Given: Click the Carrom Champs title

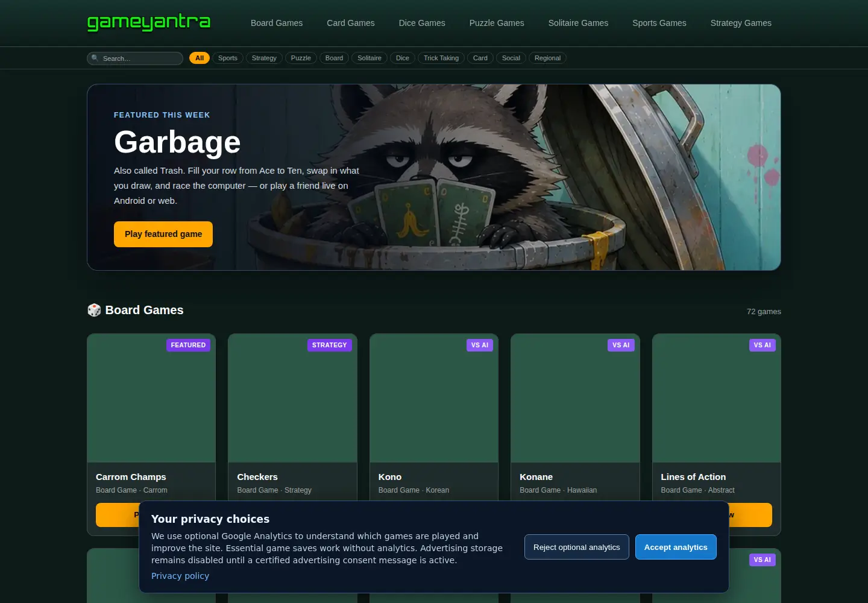Looking at the screenshot, I should coord(131,477).
